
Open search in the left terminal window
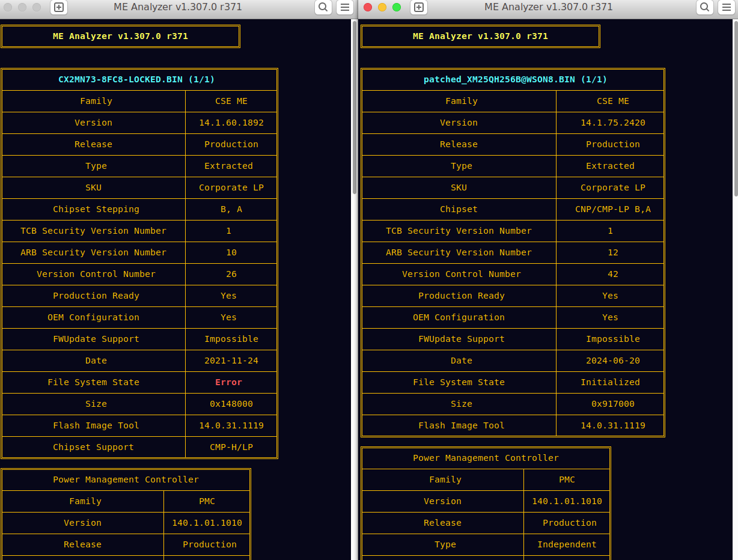pyautogui.click(x=323, y=7)
